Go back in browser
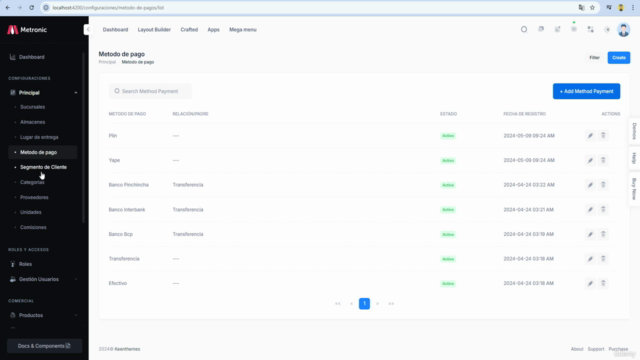Image resolution: width=640 pixels, height=360 pixels. [8, 8]
